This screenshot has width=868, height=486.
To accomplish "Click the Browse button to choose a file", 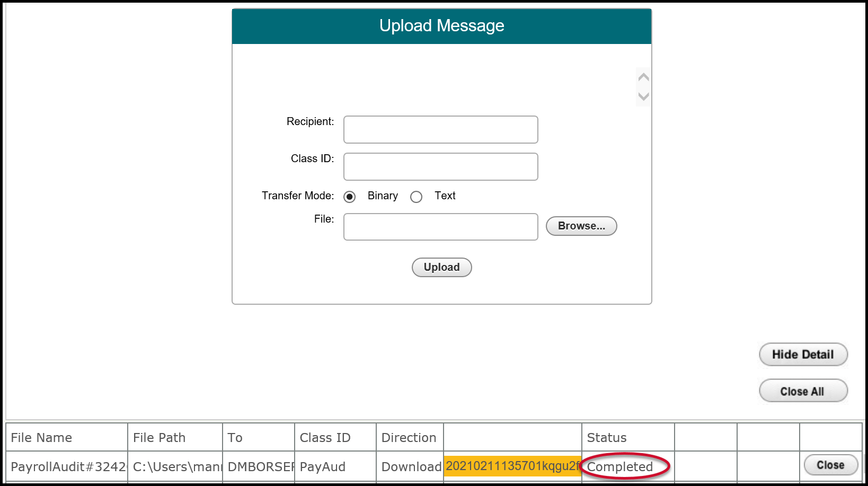I will [x=581, y=226].
